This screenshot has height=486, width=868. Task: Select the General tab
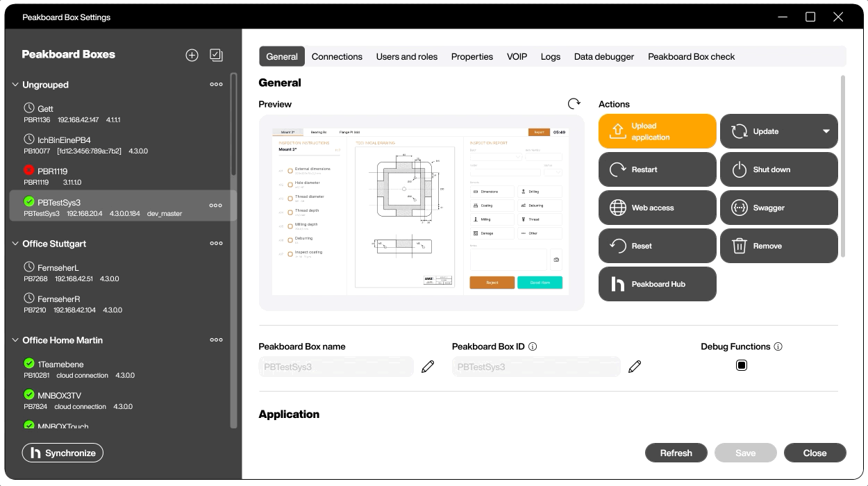pyautogui.click(x=282, y=57)
